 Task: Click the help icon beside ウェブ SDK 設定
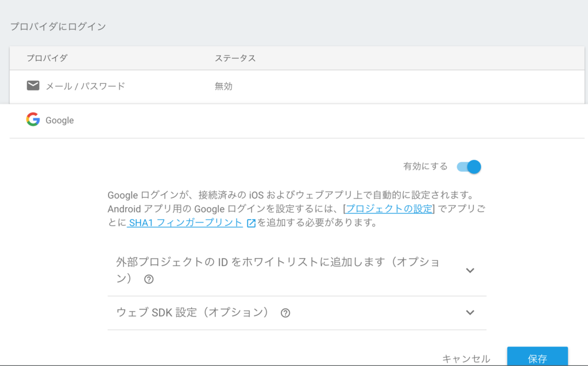point(285,313)
